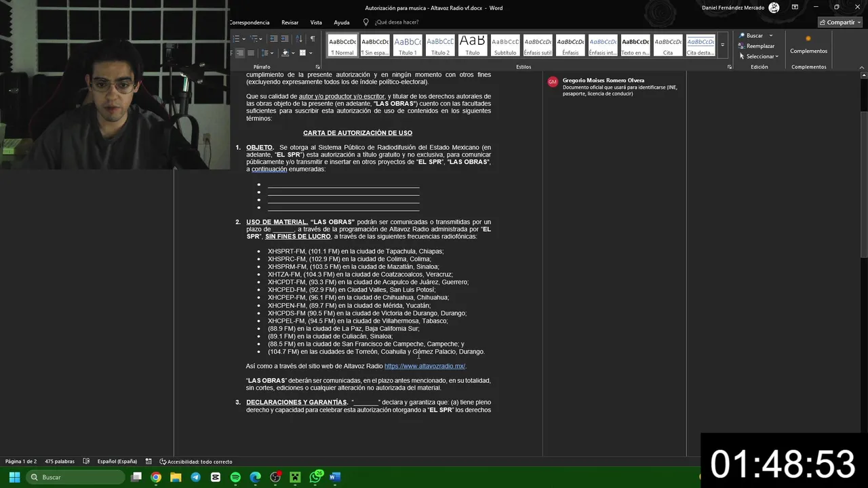Sort the selected text alphabetically

[x=299, y=39]
